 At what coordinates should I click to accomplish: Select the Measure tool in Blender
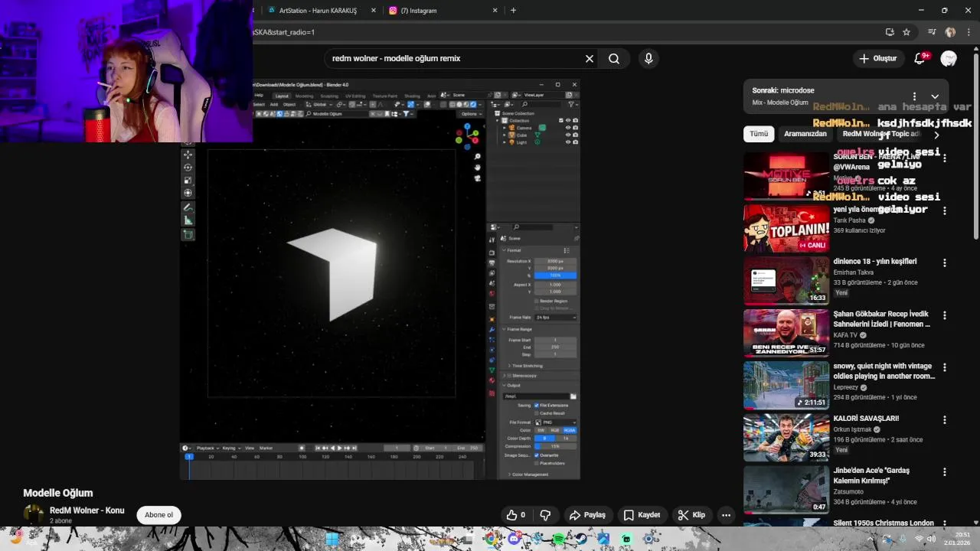tap(188, 221)
